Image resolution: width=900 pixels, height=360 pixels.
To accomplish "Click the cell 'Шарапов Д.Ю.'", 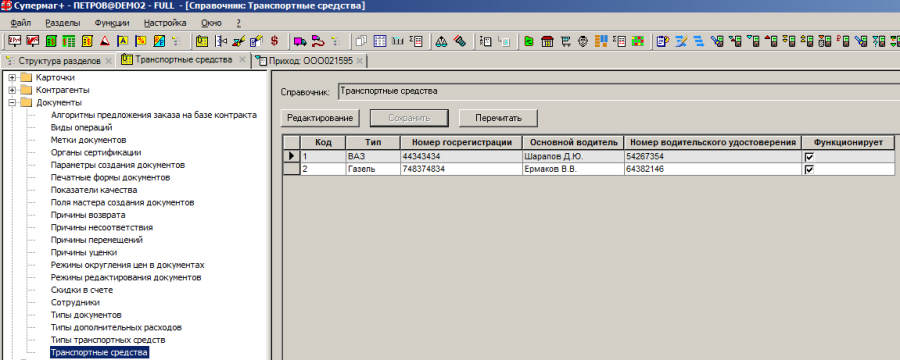I will (573, 156).
